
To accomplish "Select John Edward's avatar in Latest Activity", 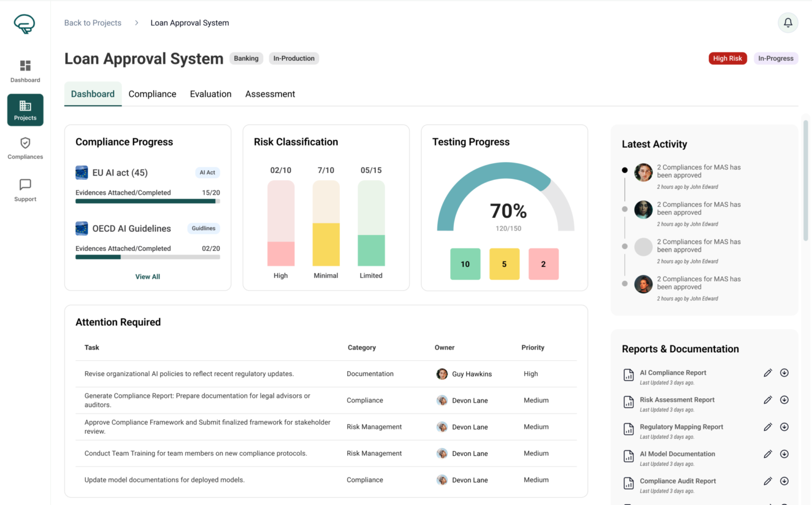I will click(643, 172).
